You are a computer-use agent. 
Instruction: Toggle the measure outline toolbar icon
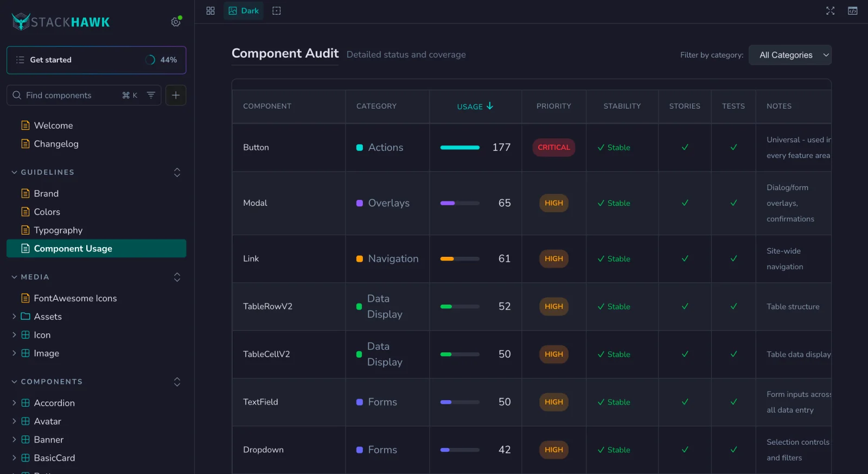coord(277,11)
